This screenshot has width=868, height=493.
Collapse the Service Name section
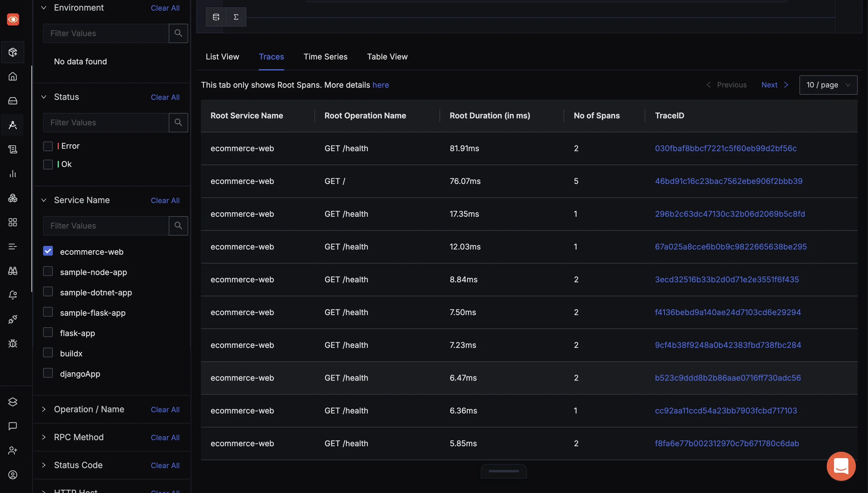point(44,200)
